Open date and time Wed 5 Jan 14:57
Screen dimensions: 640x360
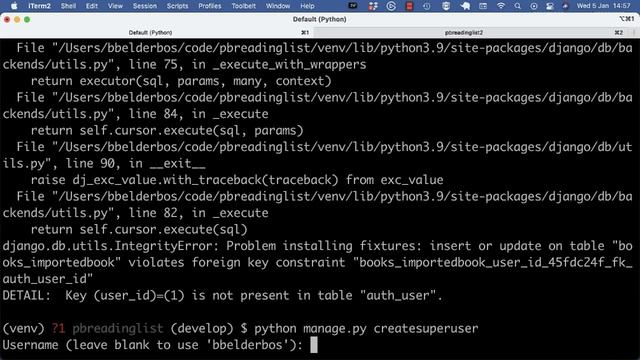click(x=604, y=6)
